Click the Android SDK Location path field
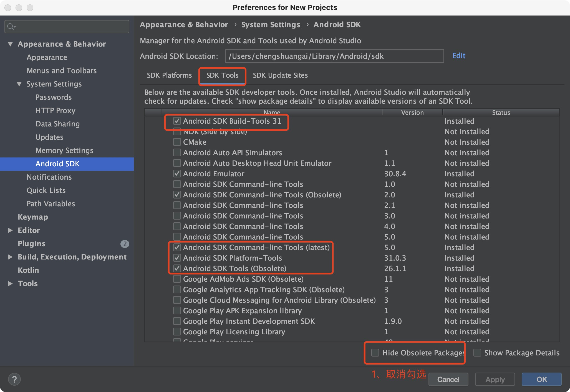Screen dimensions: 570x392 [x=334, y=56]
